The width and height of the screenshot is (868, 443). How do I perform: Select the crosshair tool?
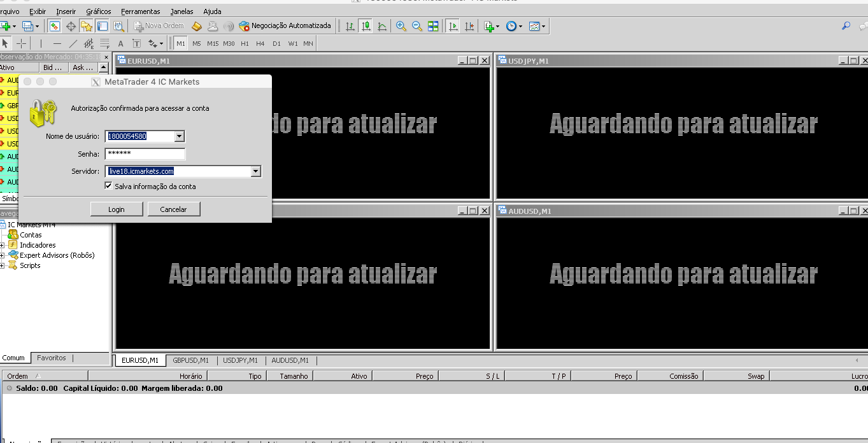(x=21, y=43)
